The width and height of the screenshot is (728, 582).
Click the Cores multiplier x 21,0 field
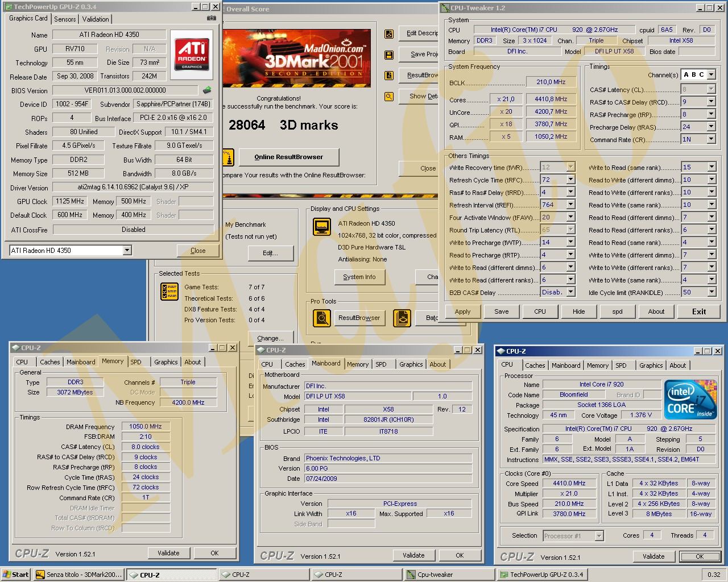click(506, 99)
